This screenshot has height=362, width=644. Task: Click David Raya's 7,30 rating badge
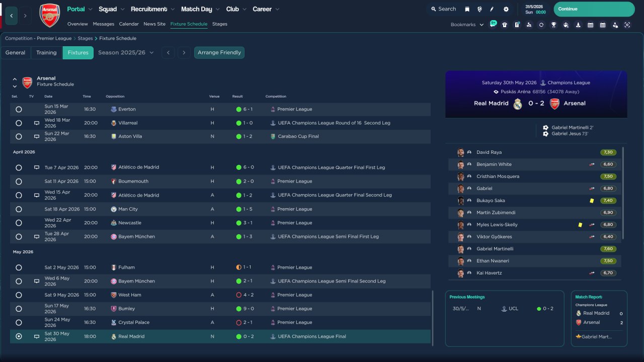click(x=608, y=152)
